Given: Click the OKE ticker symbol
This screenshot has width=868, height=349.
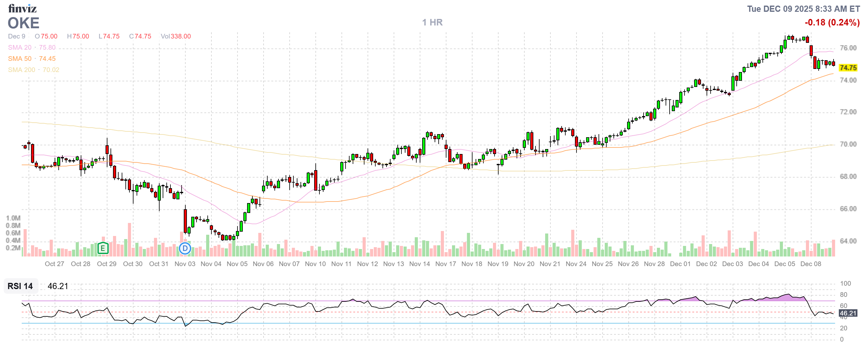Looking at the screenshot, I should (x=24, y=23).
